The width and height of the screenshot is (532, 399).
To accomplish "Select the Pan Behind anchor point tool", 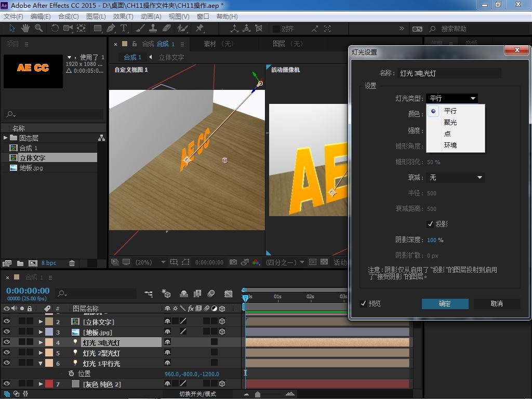I will pos(81,29).
